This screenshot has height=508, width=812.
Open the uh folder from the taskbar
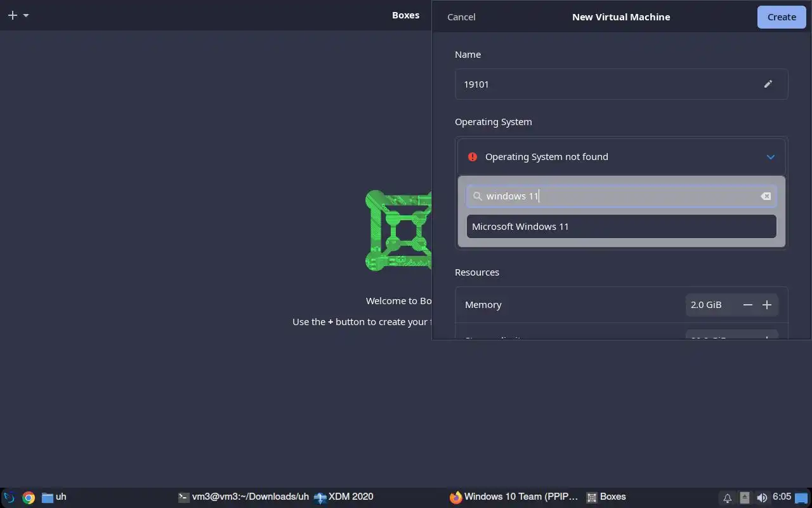coord(54,497)
